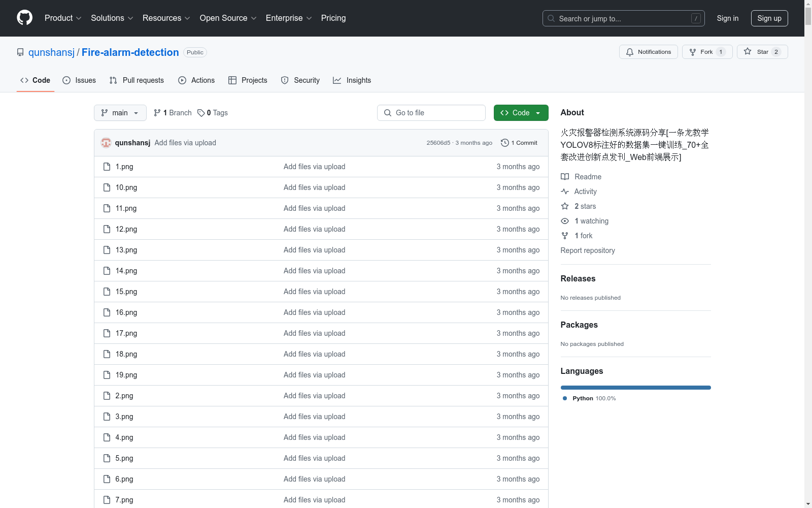
Task: Click the Sign in link
Action: [x=727, y=18]
